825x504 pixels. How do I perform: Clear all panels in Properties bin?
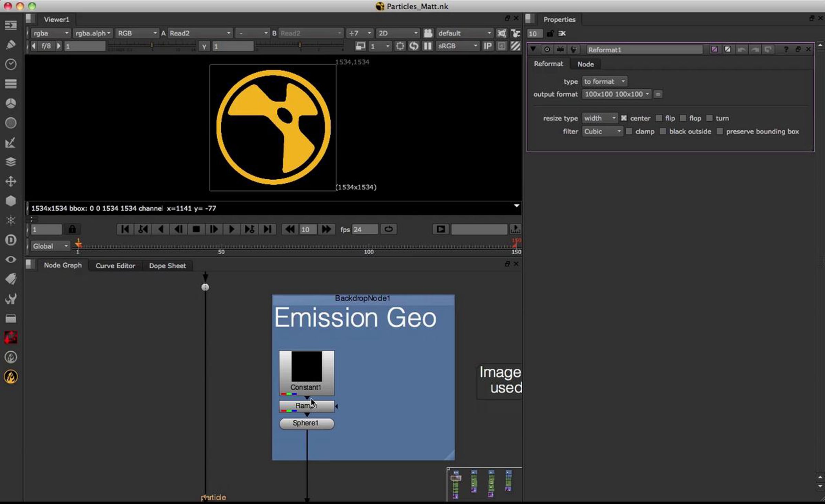tap(562, 33)
